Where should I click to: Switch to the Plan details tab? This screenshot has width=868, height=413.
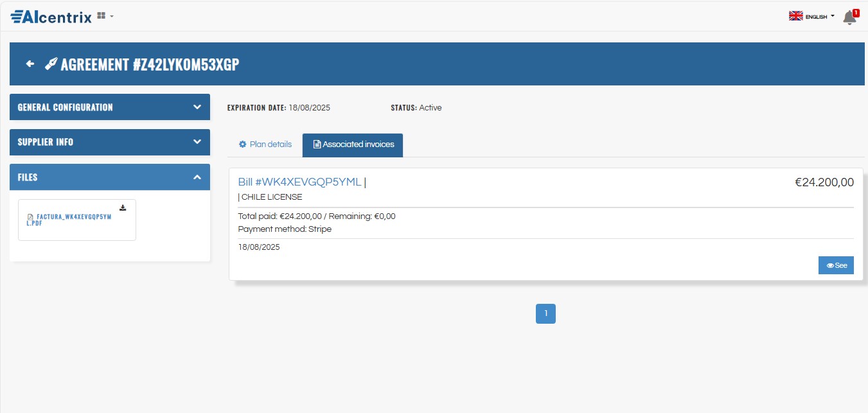click(265, 145)
